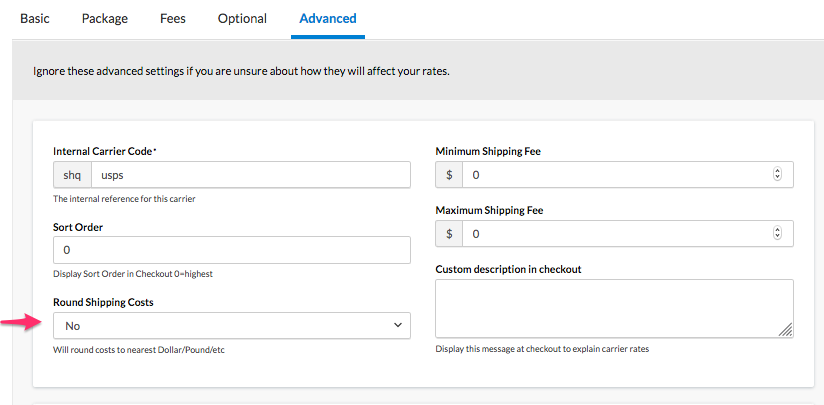Select the Optional tab
The height and width of the screenshot is (405, 824).
click(242, 19)
